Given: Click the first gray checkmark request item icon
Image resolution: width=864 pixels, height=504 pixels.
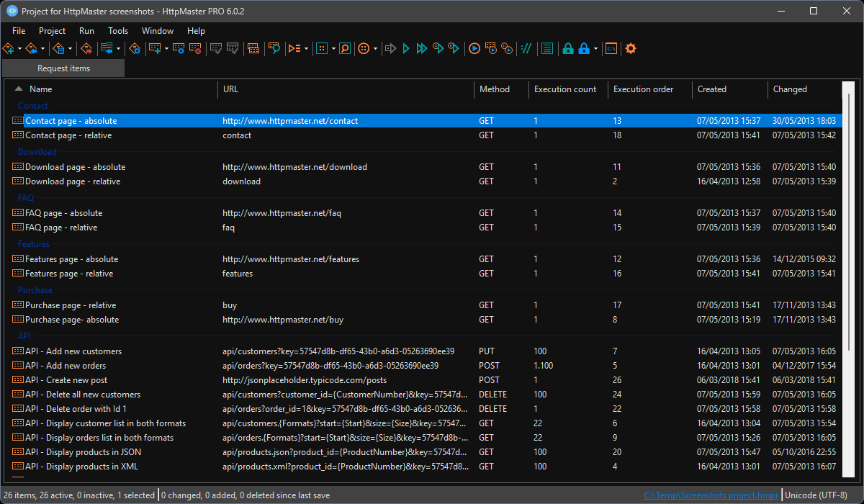Looking at the screenshot, I should pyautogui.click(x=215, y=48).
